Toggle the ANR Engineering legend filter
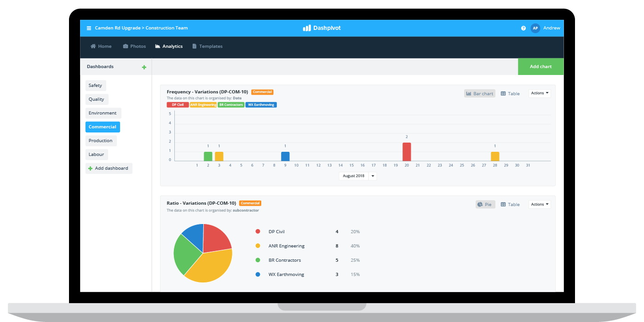The image size is (644, 322). [203, 105]
